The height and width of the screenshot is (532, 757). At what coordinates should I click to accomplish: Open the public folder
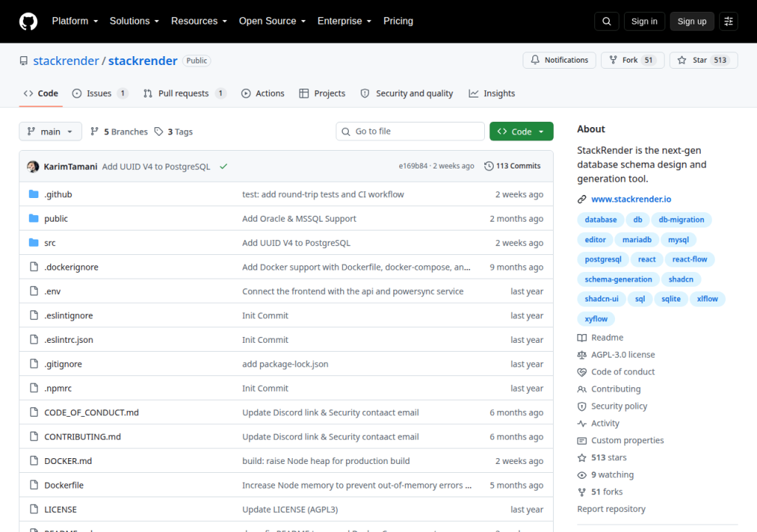[x=56, y=219]
